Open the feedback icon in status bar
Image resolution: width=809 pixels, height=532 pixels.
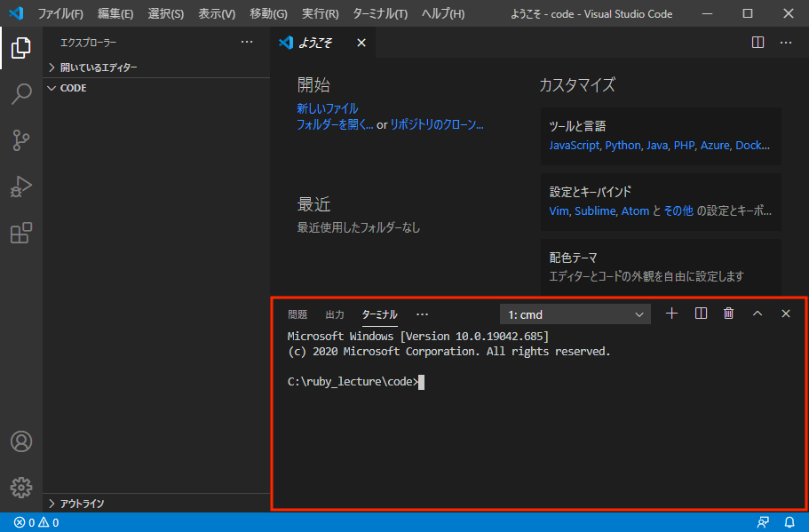coord(763,523)
